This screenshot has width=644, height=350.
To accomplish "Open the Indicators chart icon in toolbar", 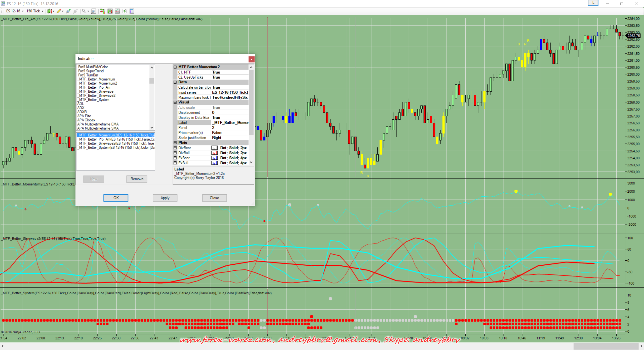I will click(x=117, y=11).
